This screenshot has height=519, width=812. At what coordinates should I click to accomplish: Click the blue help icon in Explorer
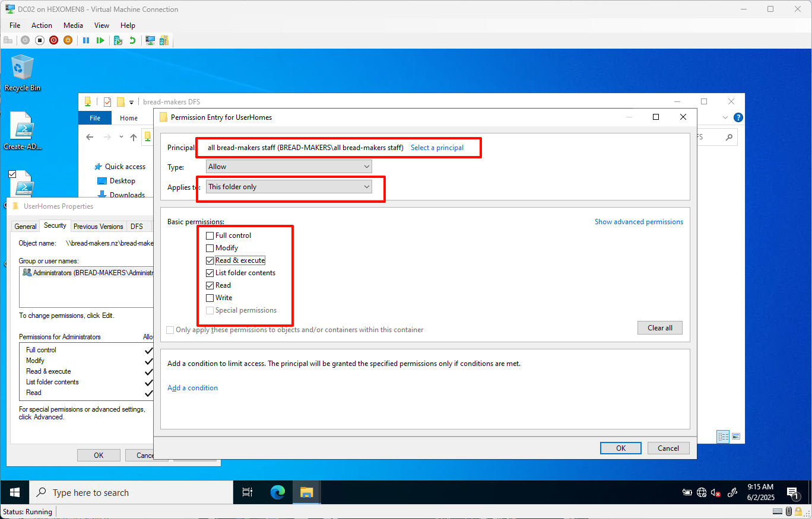pyautogui.click(x=738, y=118)
